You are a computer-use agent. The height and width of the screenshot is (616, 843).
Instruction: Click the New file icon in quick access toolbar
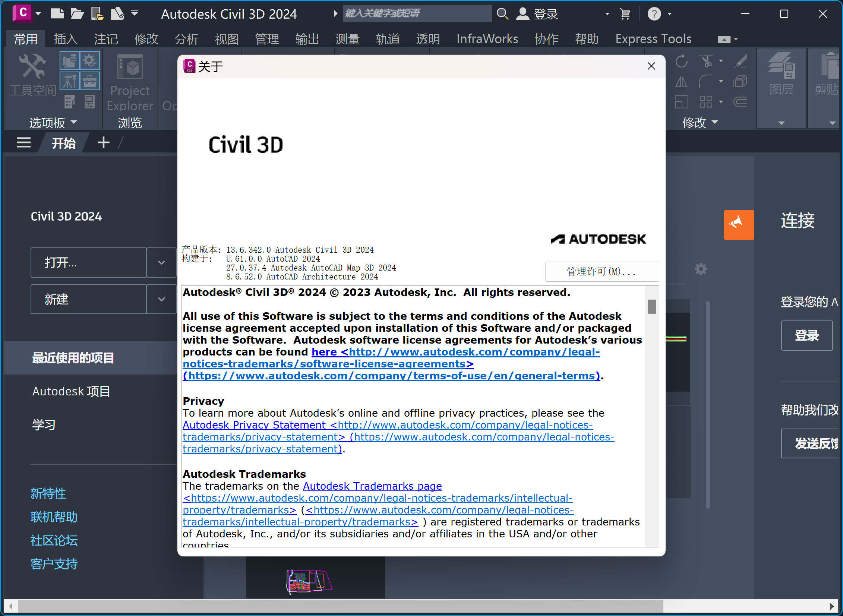click(57, 14)
